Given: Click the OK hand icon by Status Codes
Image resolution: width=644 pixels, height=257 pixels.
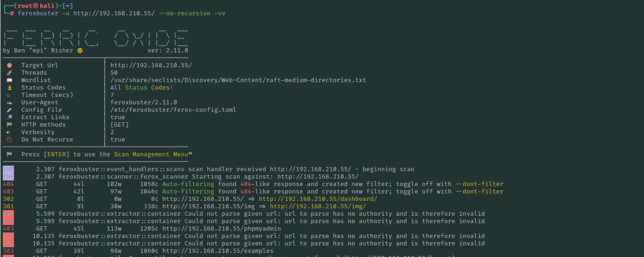Looking at the screenshot, I should point(9,88).
